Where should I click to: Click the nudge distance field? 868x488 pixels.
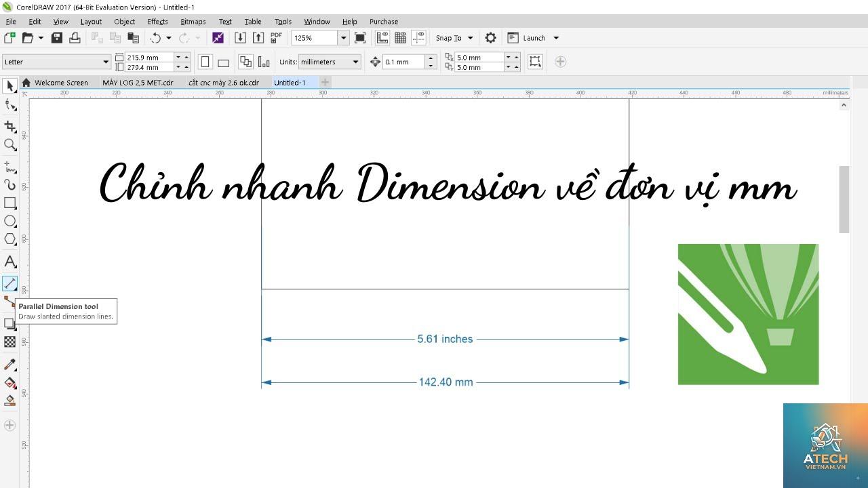(404, 62)
